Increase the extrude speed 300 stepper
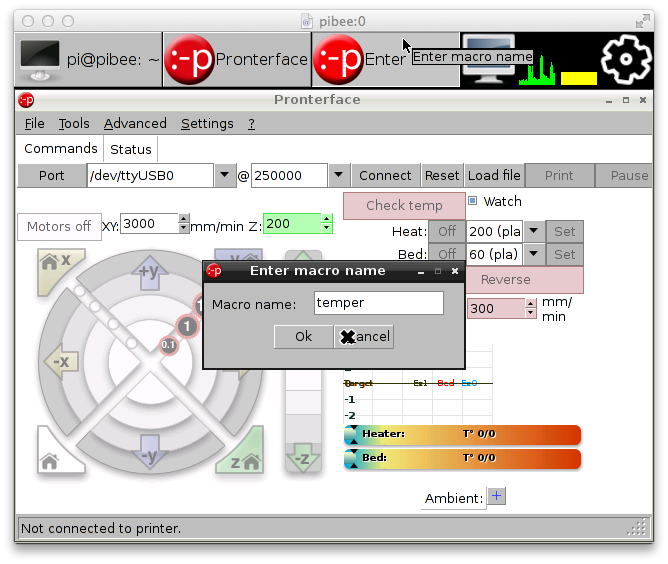 click(530, 303)
